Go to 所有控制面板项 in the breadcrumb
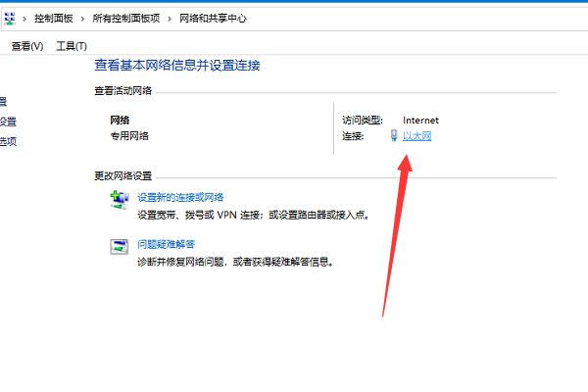The image size is (588, 392). 126,18
